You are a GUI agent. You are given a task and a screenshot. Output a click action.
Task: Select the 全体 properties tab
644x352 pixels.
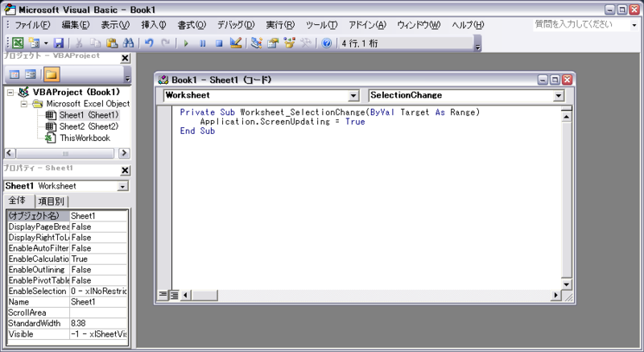click(x=18, y=201)
